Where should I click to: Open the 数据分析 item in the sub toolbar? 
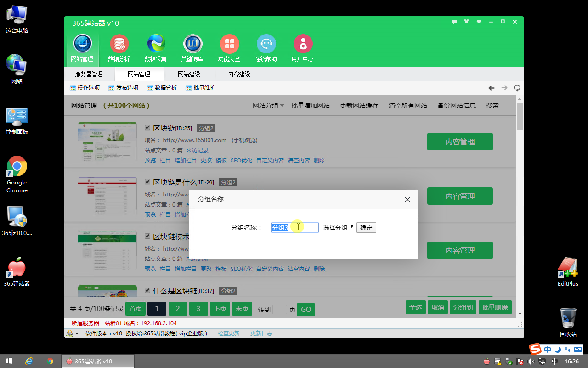[162, 88]
